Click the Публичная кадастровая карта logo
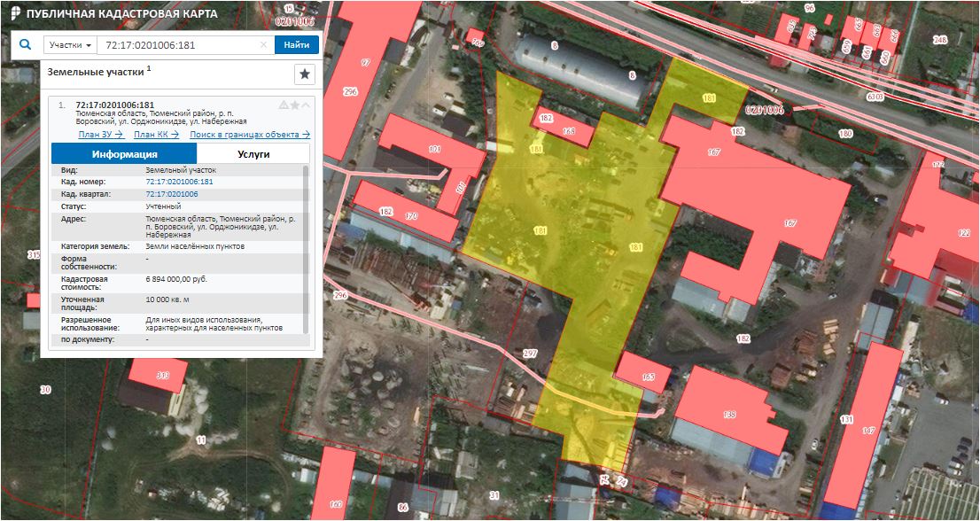980x521 pixels. (110, 15)
